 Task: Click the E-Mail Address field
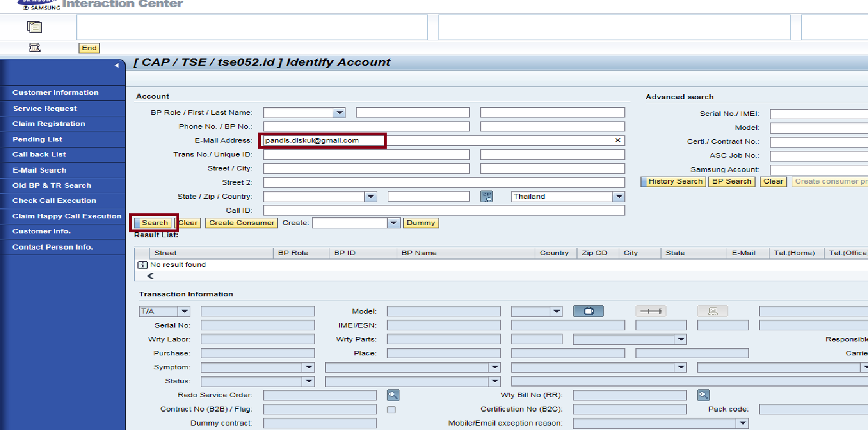pyautogui.click(x=444, y=140)
